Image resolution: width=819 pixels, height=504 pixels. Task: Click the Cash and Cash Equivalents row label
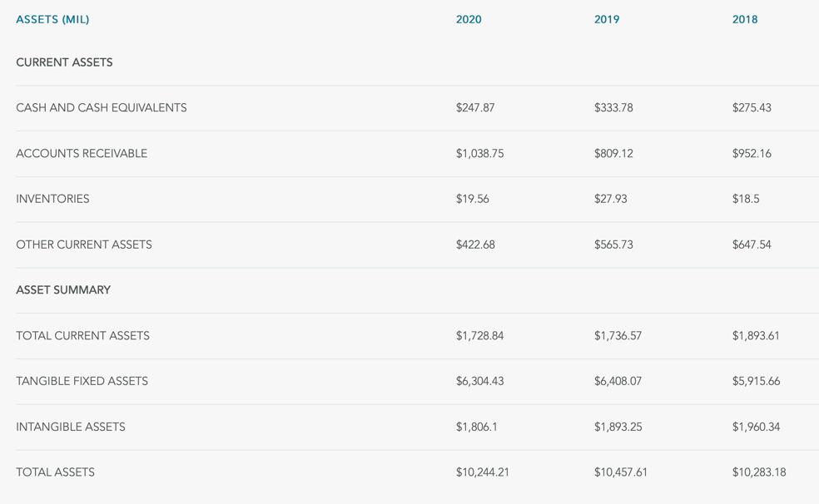pyautogui.click(x=102, y=108)
